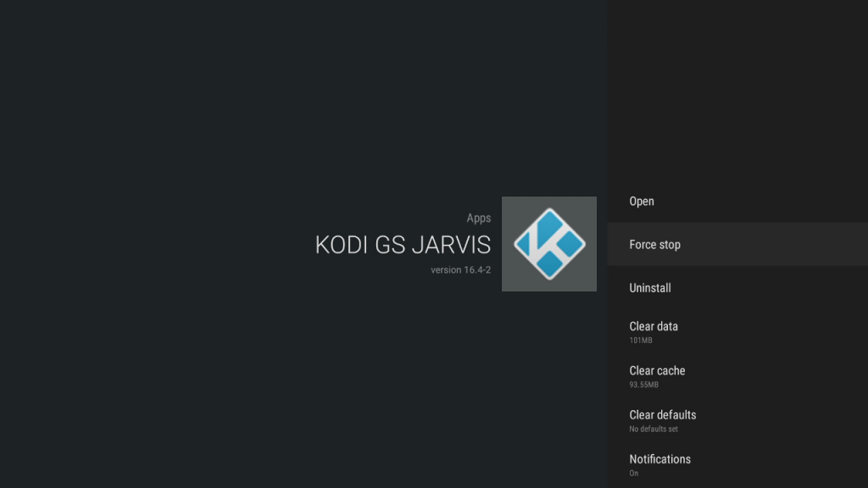This screenshot has width=868, height=488.
Task: Choose Uninstall for Kodi
Action: coord(737,288)
